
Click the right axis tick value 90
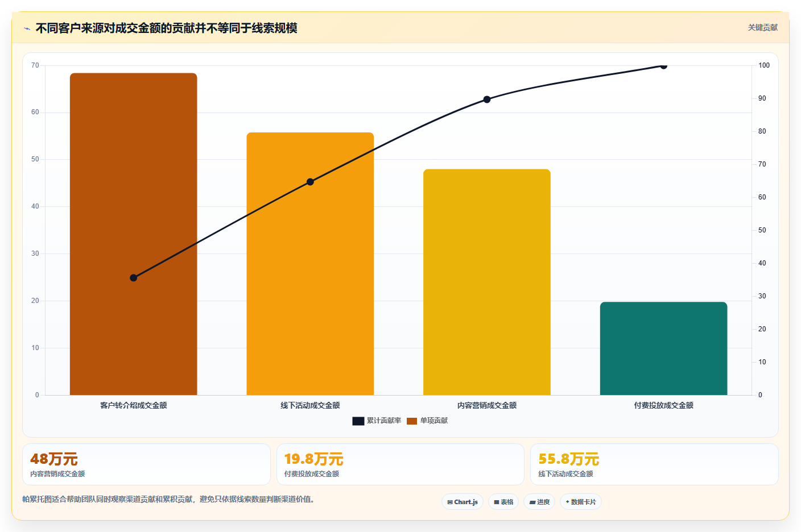point(762,98)
